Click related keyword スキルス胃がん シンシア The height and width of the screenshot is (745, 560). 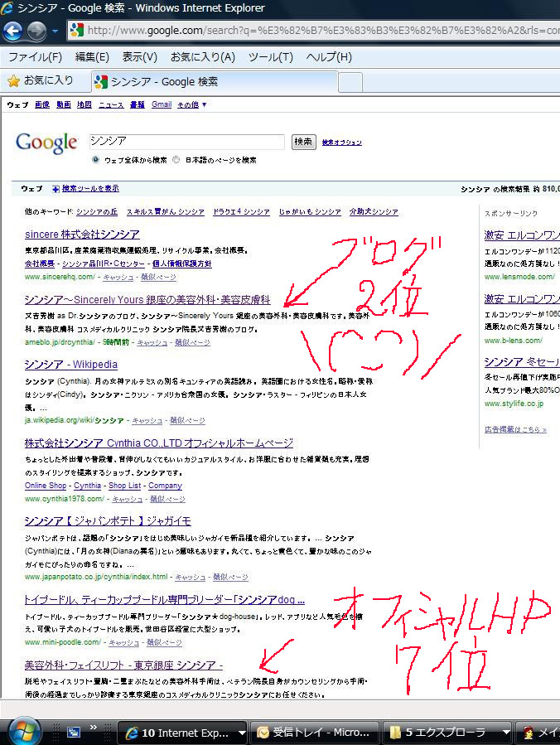[166, 212]
